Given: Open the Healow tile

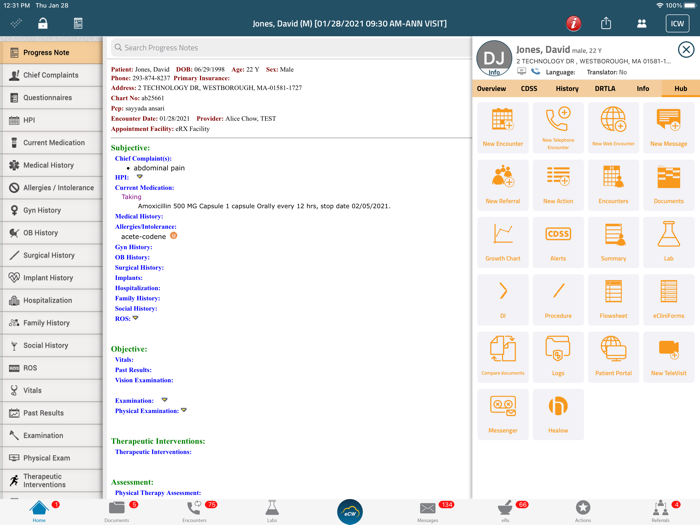Looking at the screenshot, I should tap(558, 414).
